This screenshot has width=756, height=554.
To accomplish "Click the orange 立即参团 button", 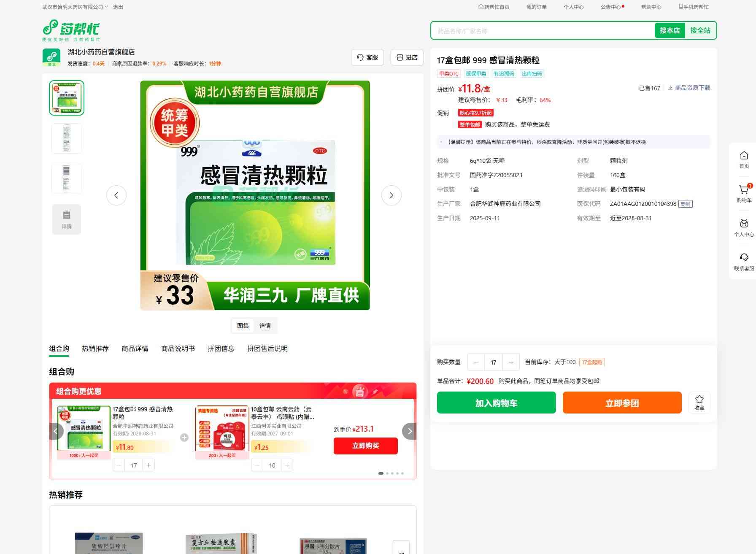I will tap(622, 403).
